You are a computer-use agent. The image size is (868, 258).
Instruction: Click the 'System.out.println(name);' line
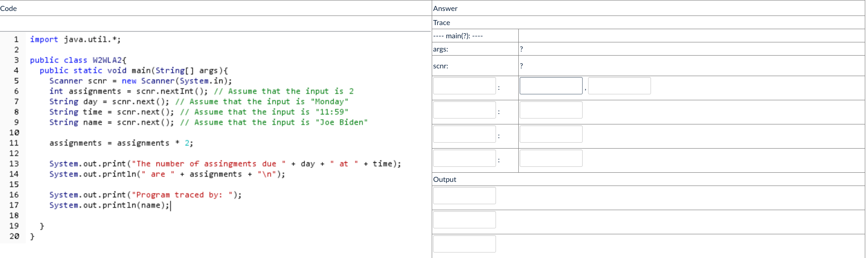tap(109, 205)
